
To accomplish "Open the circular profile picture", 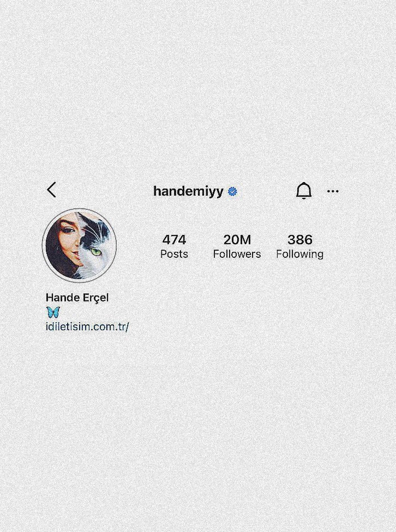I will click(x=80, y=245).
